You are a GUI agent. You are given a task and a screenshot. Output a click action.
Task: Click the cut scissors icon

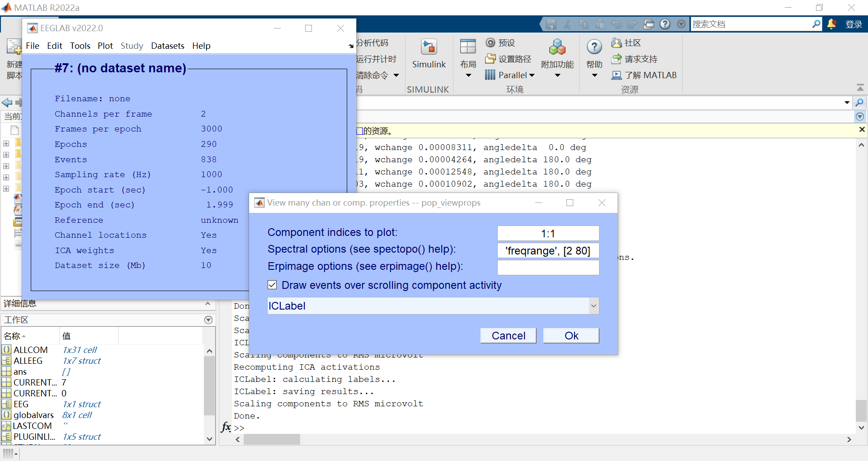[567, 24]
